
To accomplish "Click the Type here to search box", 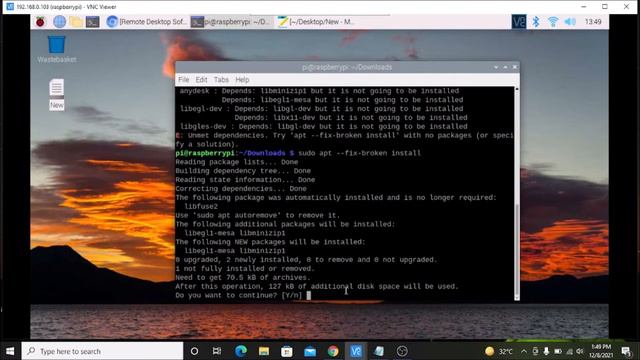I will [x=102, y=351].
